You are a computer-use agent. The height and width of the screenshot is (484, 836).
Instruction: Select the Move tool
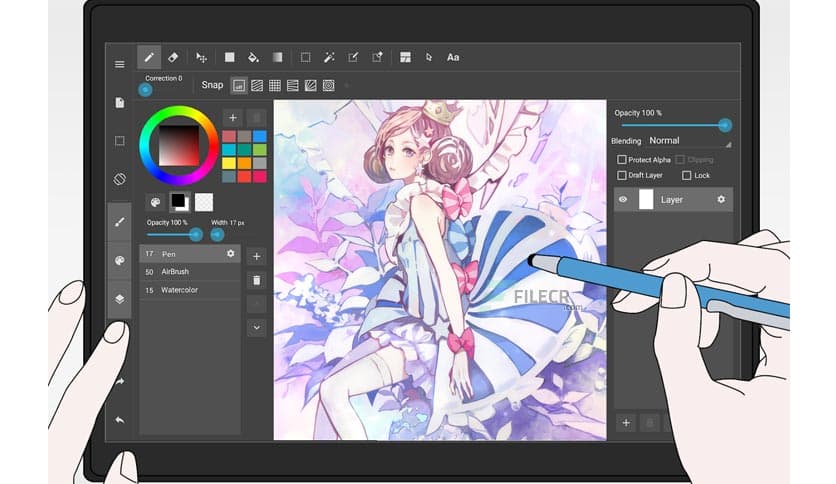[201, 58]
